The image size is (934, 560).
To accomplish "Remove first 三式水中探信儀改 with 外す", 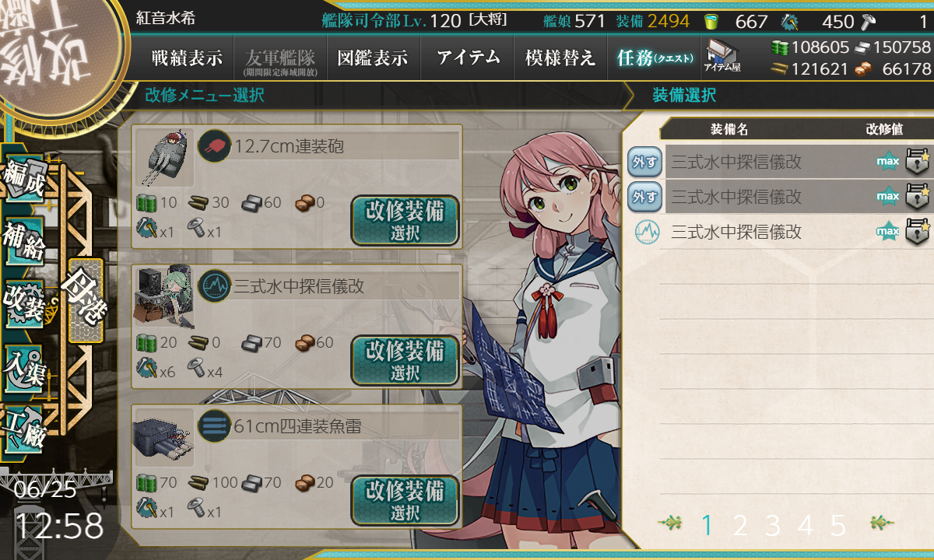I will [644, 162].
